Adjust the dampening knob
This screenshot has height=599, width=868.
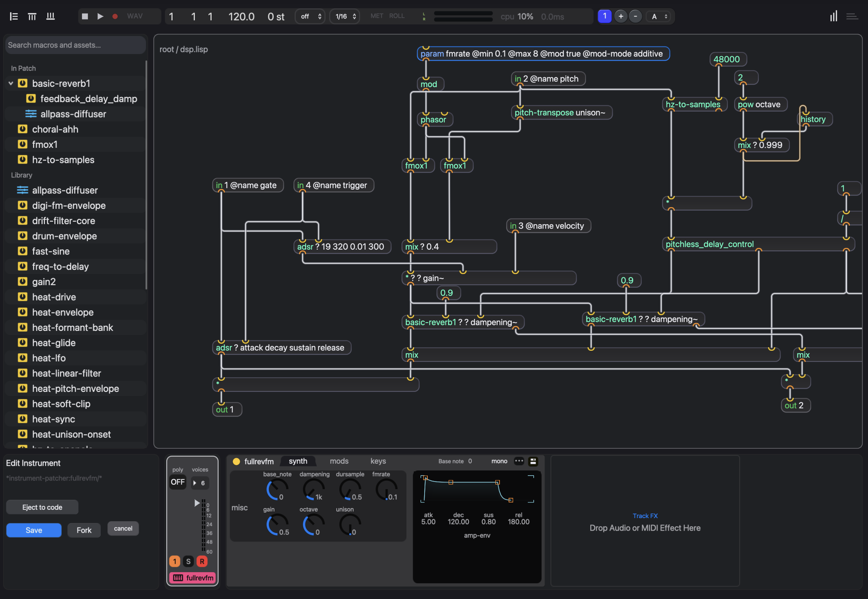[x=313, y=490]
